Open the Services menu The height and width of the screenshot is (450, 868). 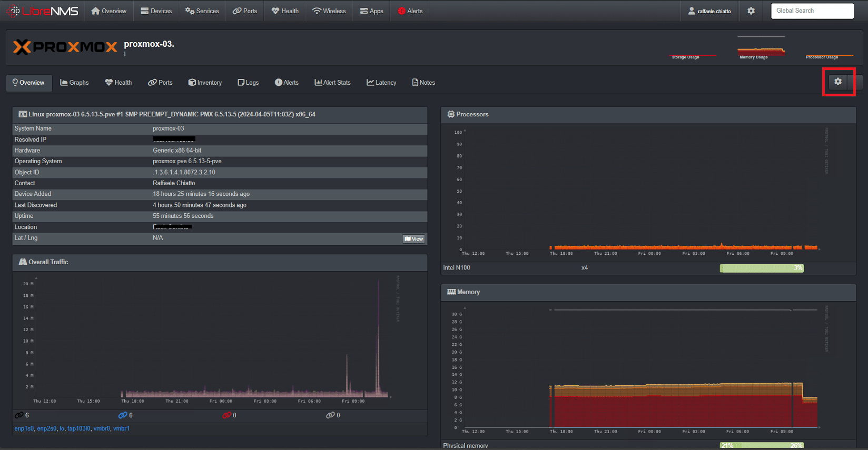202,11
